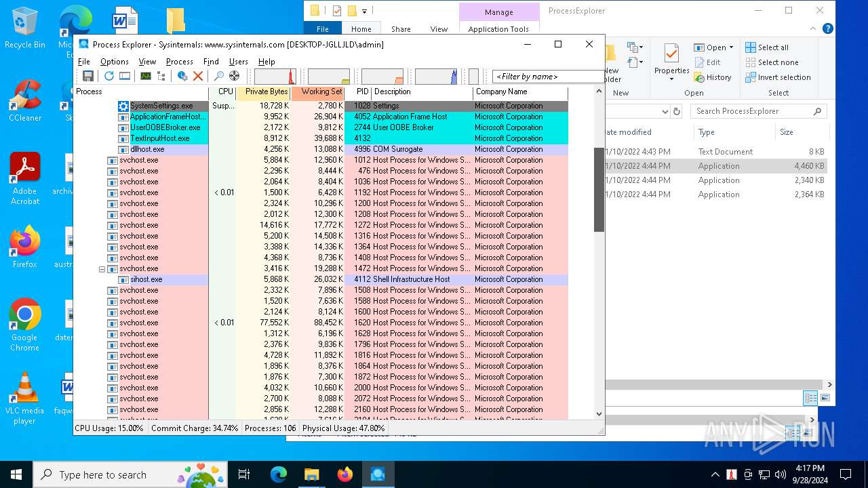Sort by the Private Bytes column
Screen dimensions: 868x488
tap(264, 91)
